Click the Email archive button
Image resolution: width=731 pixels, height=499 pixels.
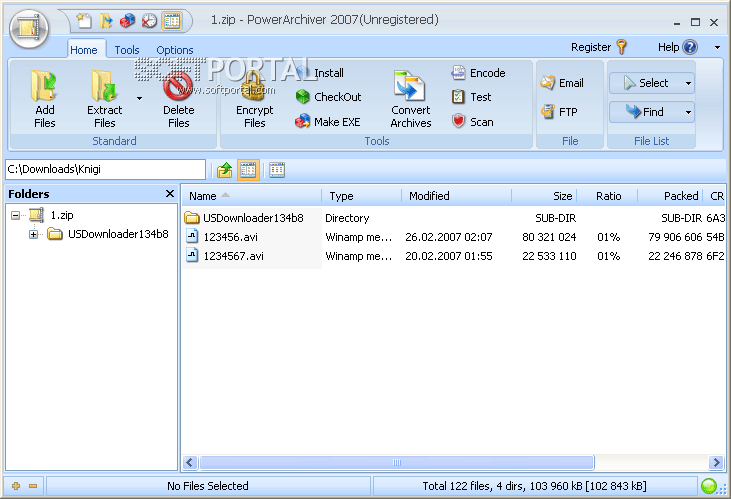click(x=562, y=83)
